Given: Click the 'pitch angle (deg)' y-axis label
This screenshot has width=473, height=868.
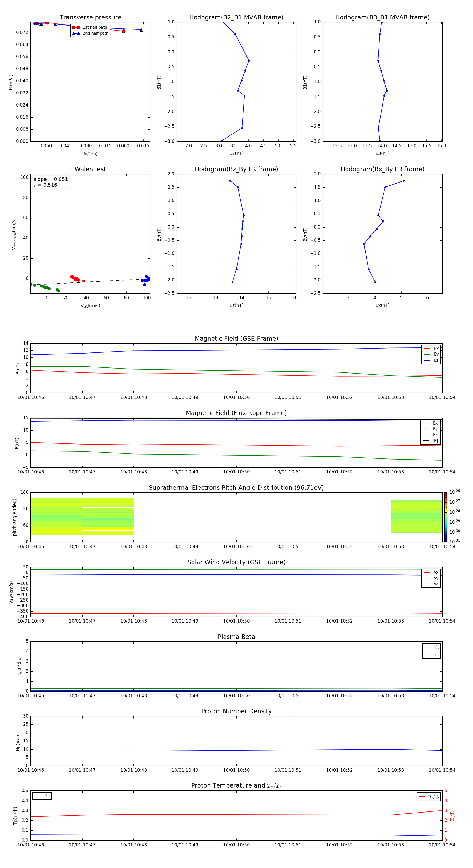Looking at the screenshot, I should [14, 517].
